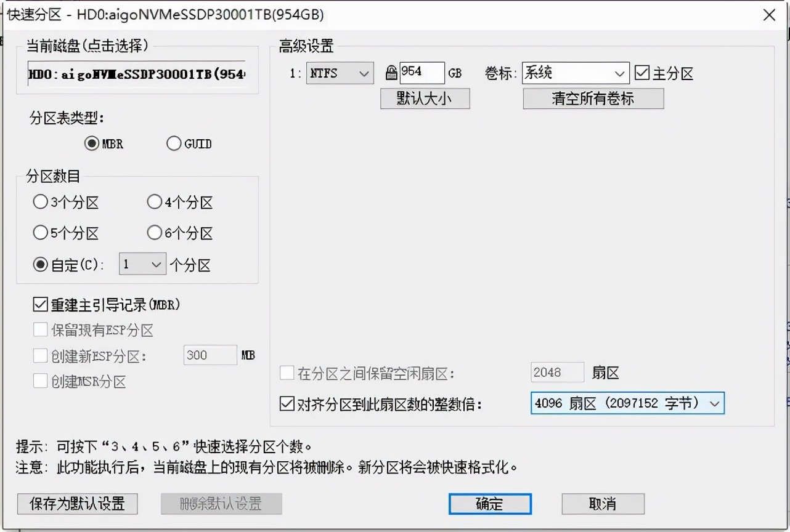Confirm with the 确定 button
This screenshot has height=532, width=790.
489,504
